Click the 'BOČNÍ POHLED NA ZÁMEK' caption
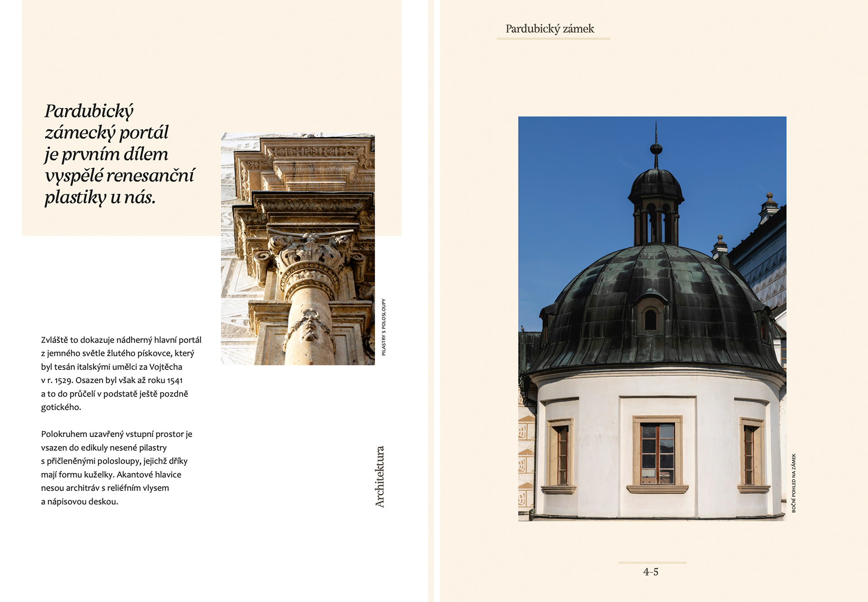 [x=793, y=483]
